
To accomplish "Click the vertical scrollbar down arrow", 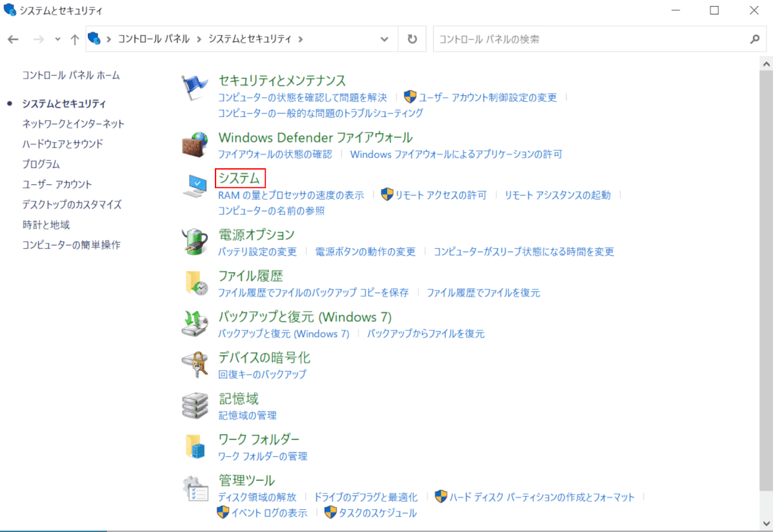I will coord(766,523).
